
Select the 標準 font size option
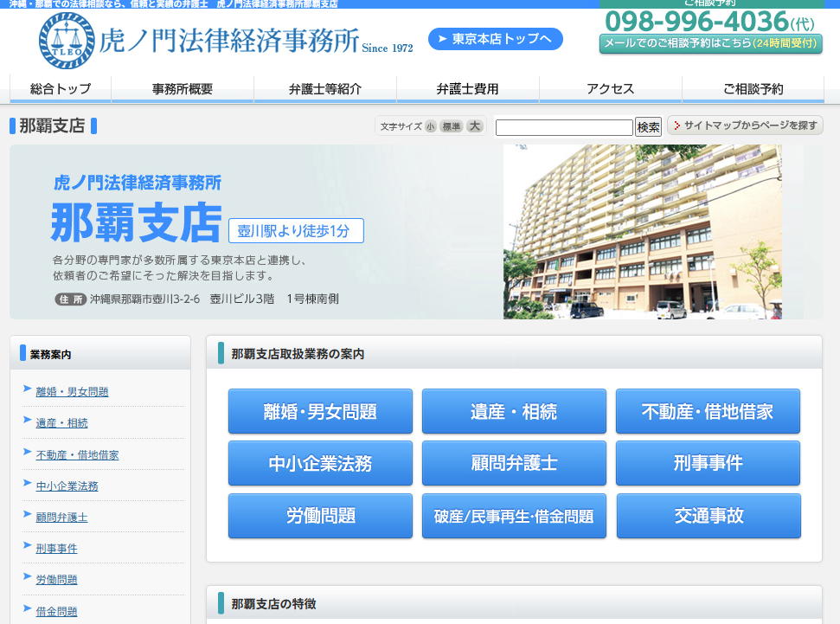452,125
